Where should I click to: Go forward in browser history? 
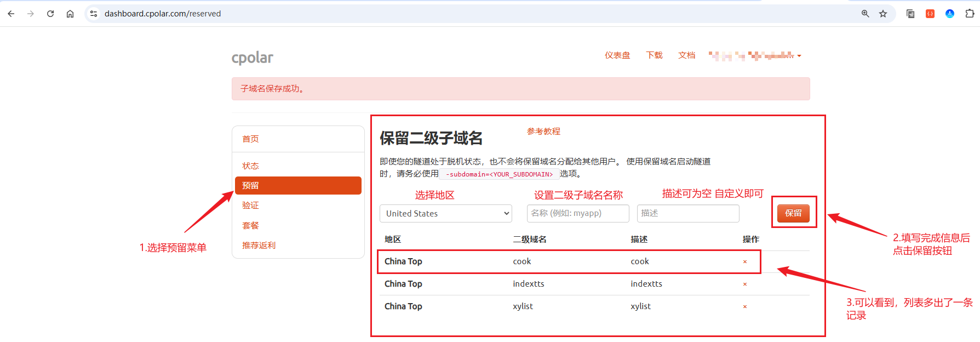coord(31,14)
